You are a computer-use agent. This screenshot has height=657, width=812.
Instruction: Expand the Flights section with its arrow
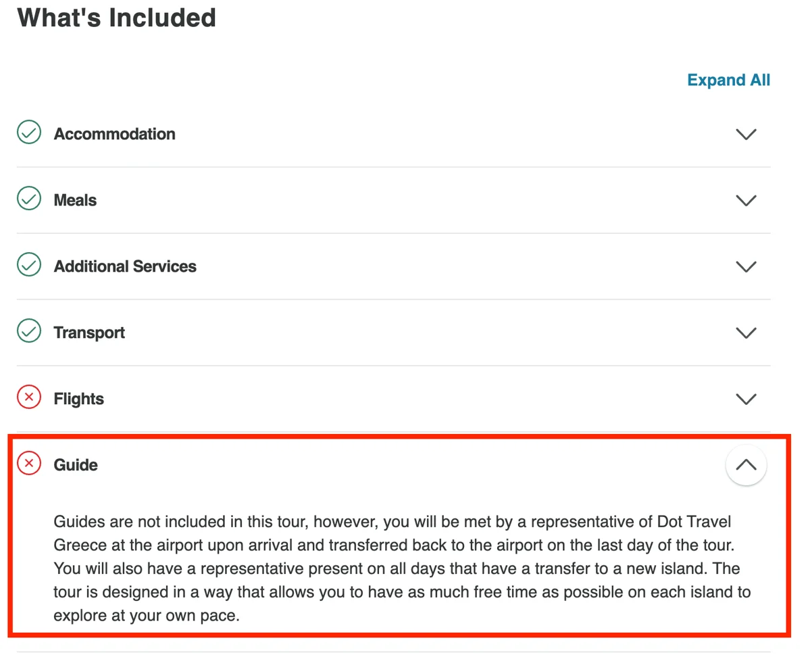[x=746, y=399]
